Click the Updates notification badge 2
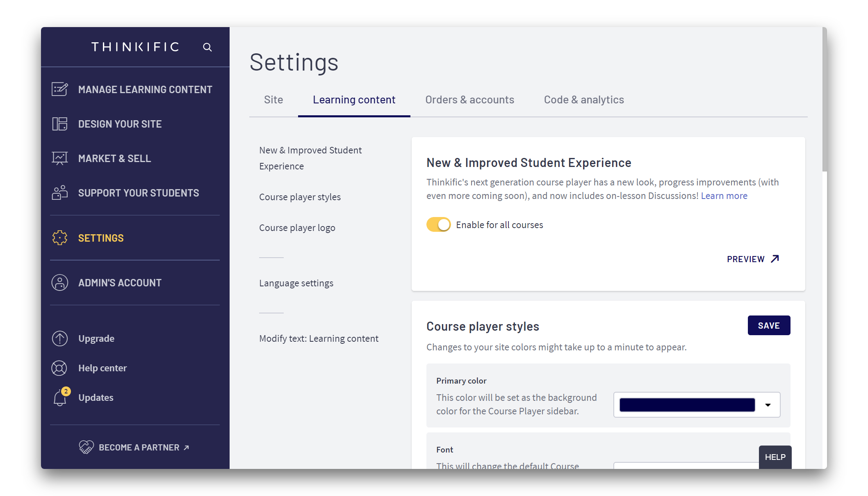Screen dimensions: 868x496 [x=66, y=391]
